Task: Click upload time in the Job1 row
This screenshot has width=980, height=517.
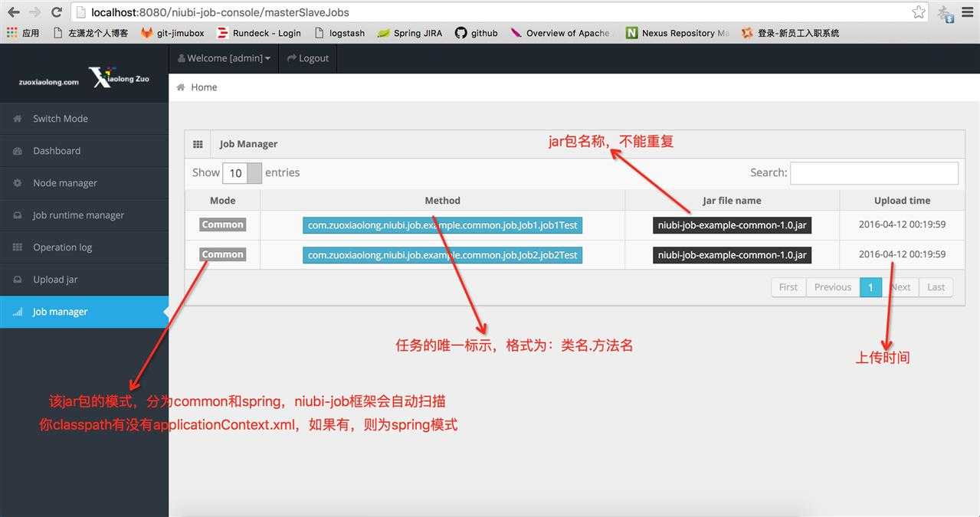Action: pyautogui.click(x=903, y=224)
